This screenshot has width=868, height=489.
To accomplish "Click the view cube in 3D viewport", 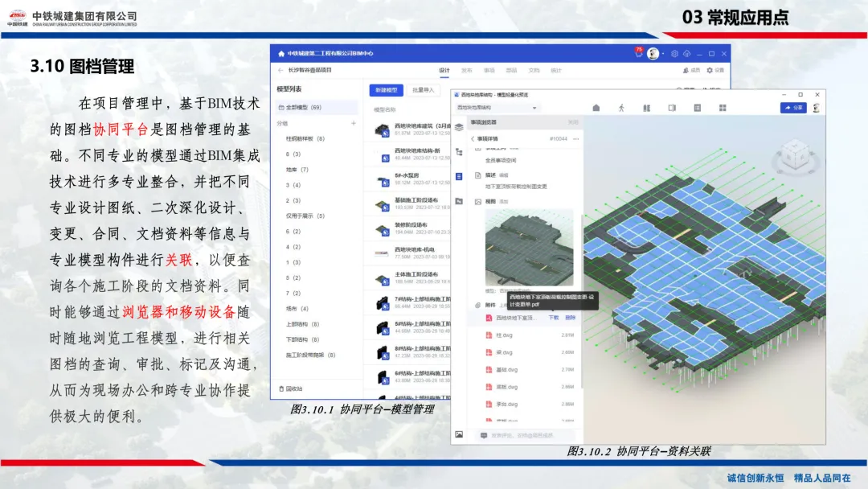I will (796, 156).
